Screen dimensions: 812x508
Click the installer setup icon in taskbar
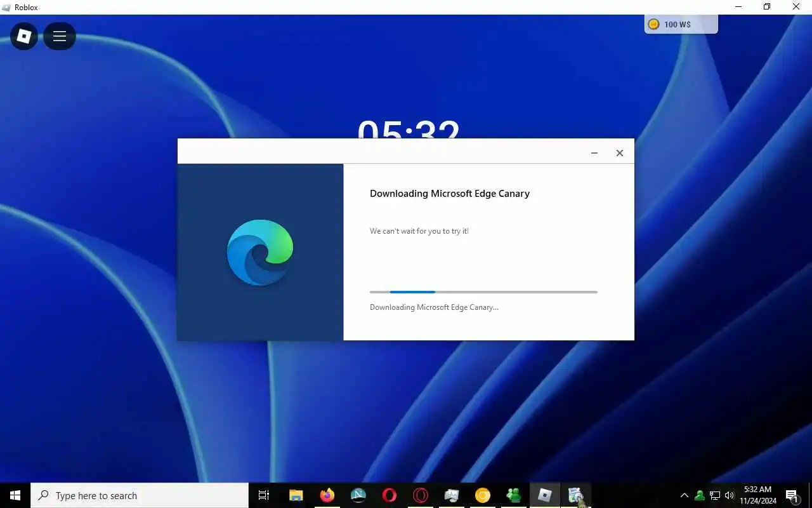coord(576,495)
